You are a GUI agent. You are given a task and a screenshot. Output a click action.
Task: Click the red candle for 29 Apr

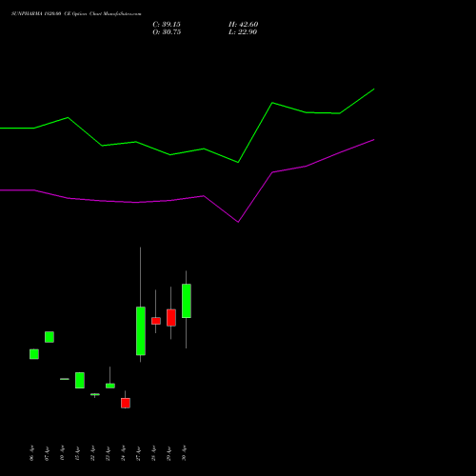[171, 318]
